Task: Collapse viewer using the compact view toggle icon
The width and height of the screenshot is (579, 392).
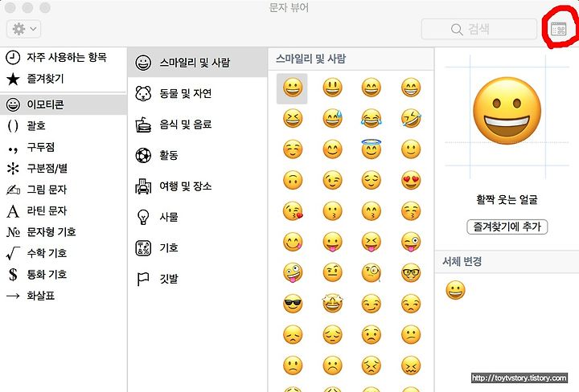Action: click(558, 29)
